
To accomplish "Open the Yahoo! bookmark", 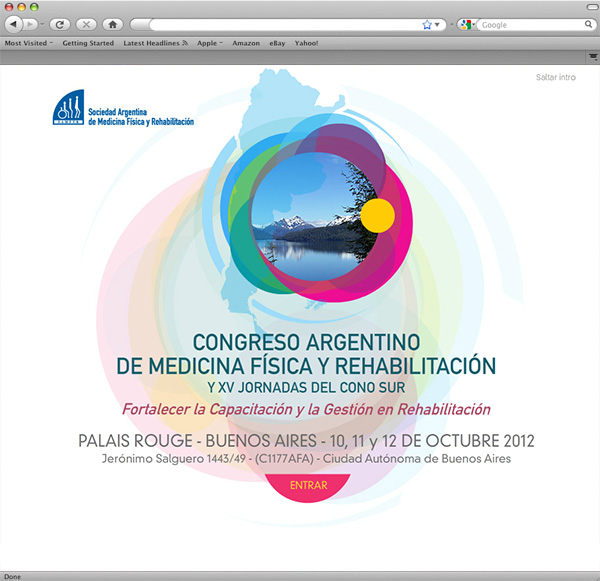I will (307, 44).
